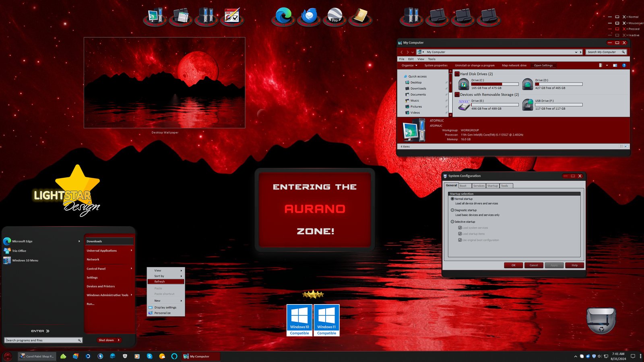The width and height of the screenshot is (644, 362).
Task: Open Control Panel from start menu
Action: point(109,269)
